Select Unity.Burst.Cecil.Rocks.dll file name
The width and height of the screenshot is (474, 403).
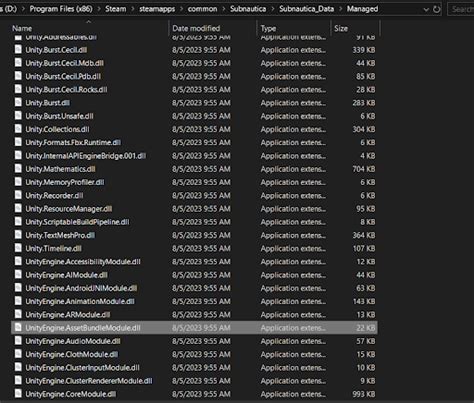(x=66, y=90)
